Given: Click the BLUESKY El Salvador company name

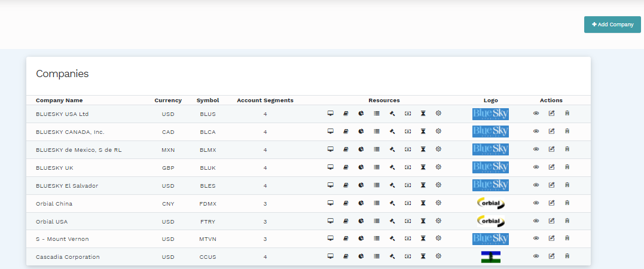Looking at the screenshot, I should click(x=66, y=186).
